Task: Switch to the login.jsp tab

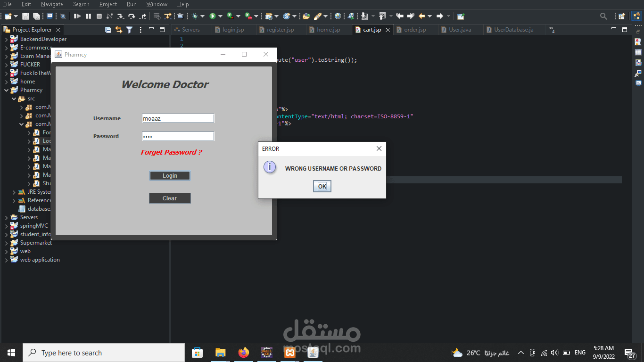Action: click(233, 30)
